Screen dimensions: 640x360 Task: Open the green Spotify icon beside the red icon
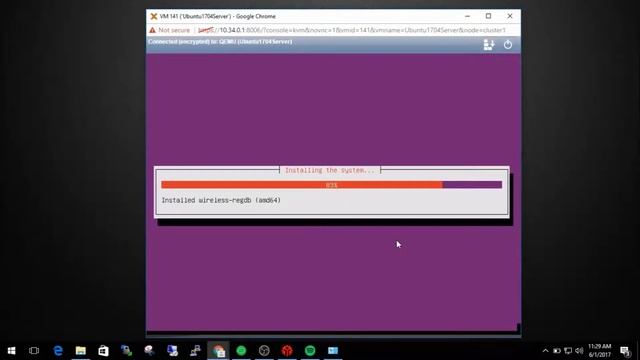310,351
